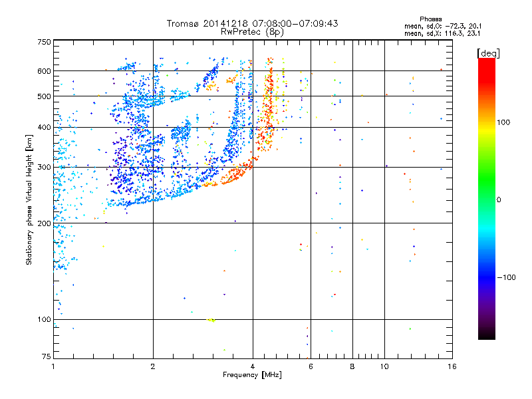Click the y-axis tick label '300'
The width and height of the screenshot is (532, 399).
point(44,168)
